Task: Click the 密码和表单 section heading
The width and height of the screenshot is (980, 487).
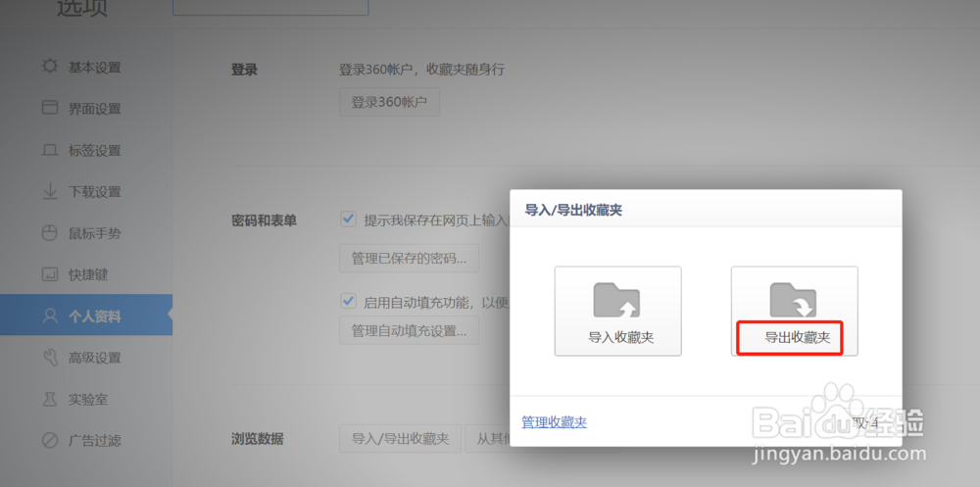Action: tap(264, 220)
